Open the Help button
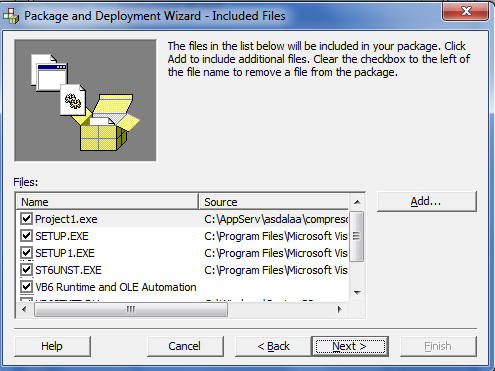Screen dimensions: 495x371 click(52, 346)
